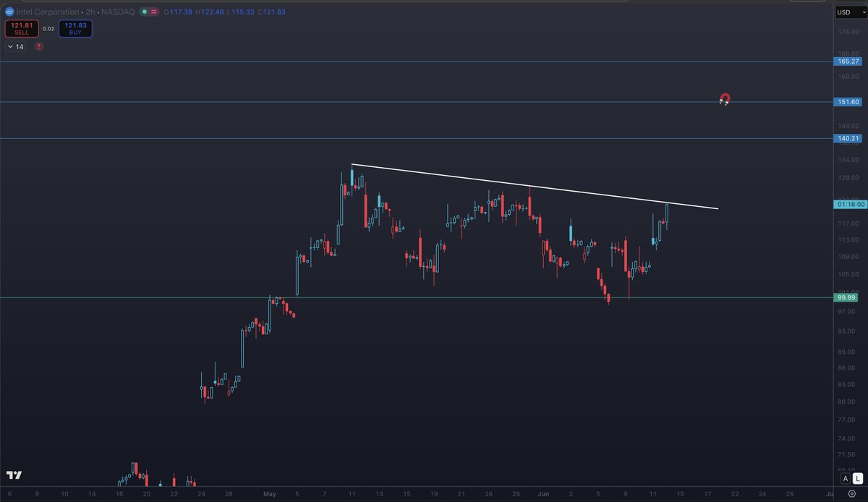Click the Intel Corporation logo icon

(9, 12)
